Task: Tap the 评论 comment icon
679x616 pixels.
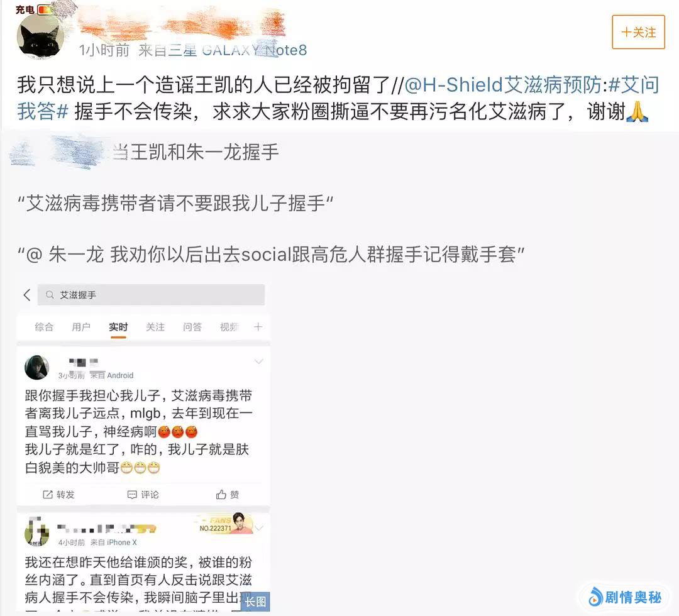Action: pos(143,494)
